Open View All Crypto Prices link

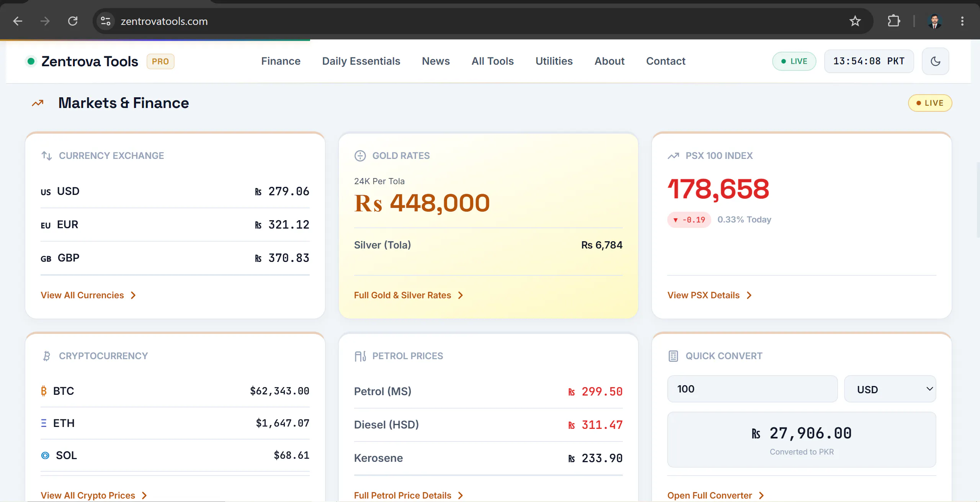(x=94, y=495)
